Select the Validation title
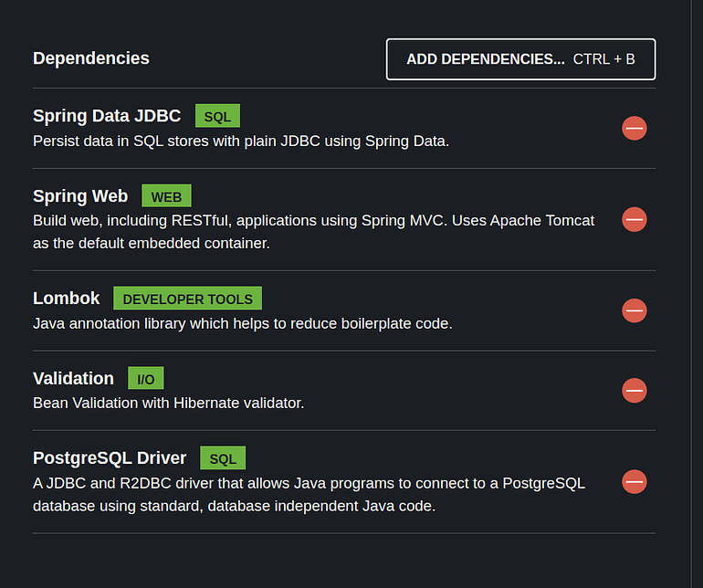The width and height of the screenshot is (703, 588). (x=73, y=379)
